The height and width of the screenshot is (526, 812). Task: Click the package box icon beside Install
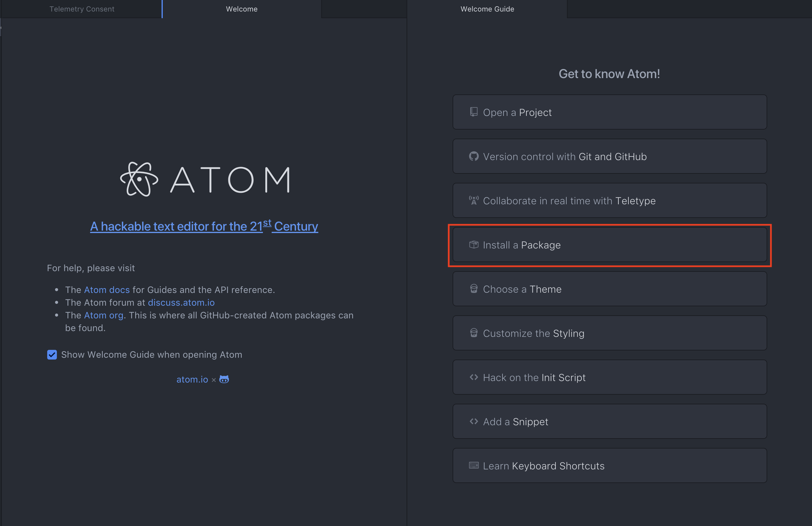click(473, 245)
